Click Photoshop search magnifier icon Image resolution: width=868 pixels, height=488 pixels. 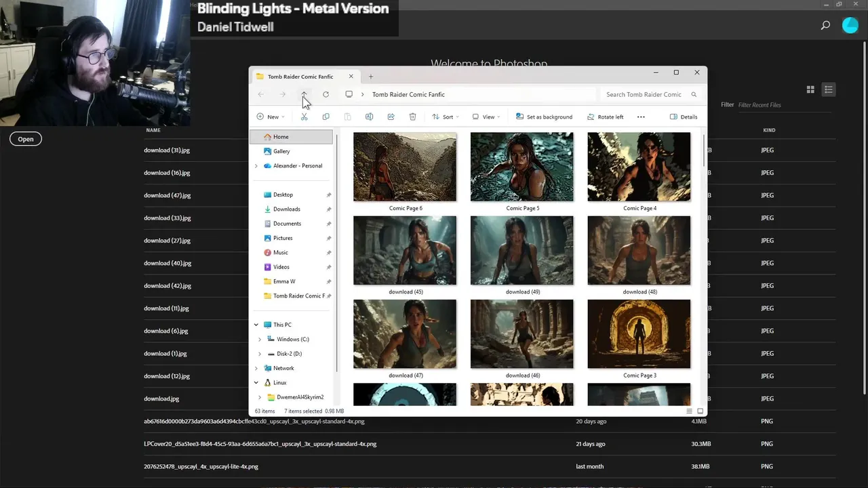825,26
